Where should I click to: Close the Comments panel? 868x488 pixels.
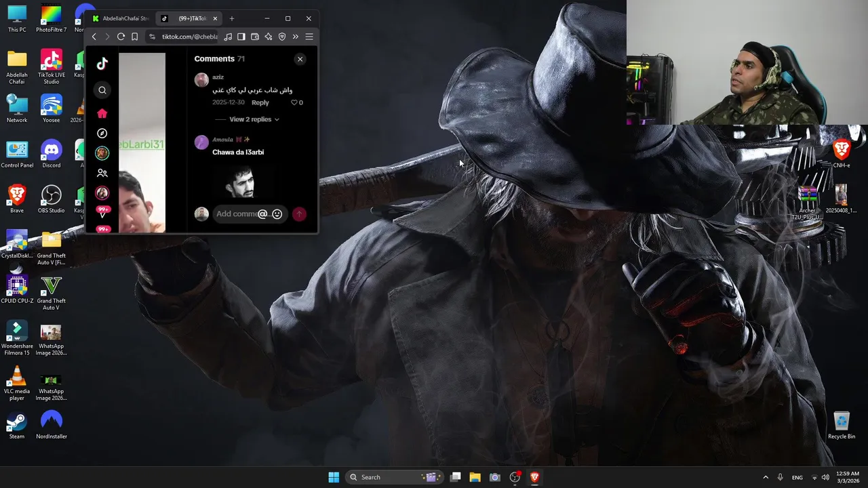point(300,59)
